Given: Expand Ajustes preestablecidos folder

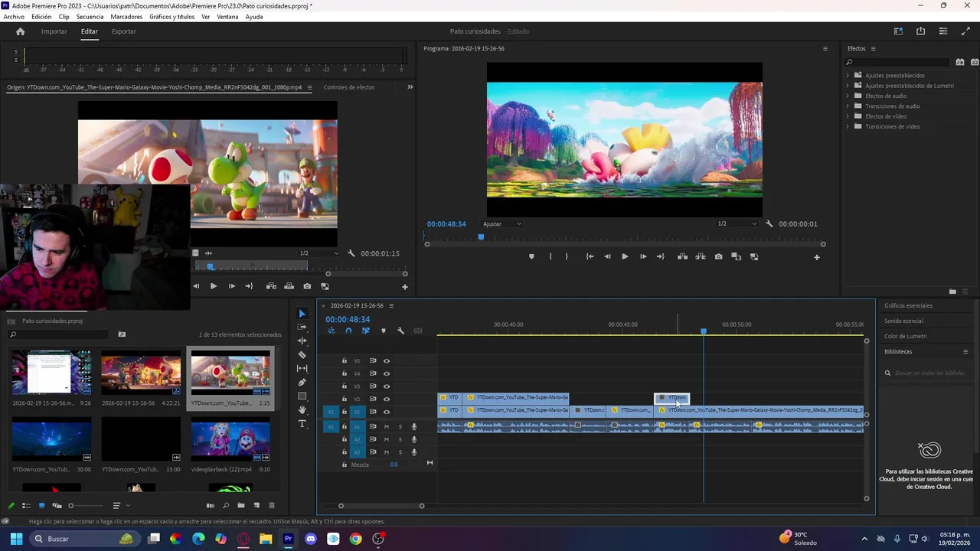Looking at the screenshot, I should [x=848, y=75].
